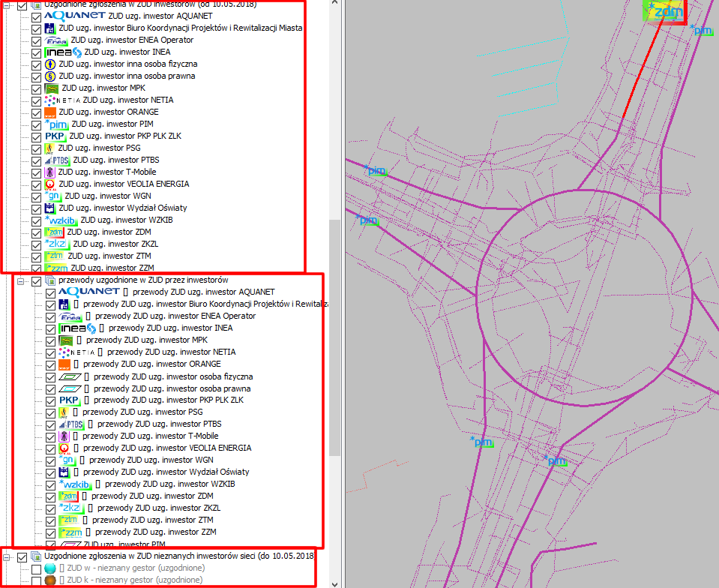Screen dimensions: 719x588
Task: Click the orange ORANGE icon in ZUD uzg. inwestor ORANGE row
Action: point(49,112)
